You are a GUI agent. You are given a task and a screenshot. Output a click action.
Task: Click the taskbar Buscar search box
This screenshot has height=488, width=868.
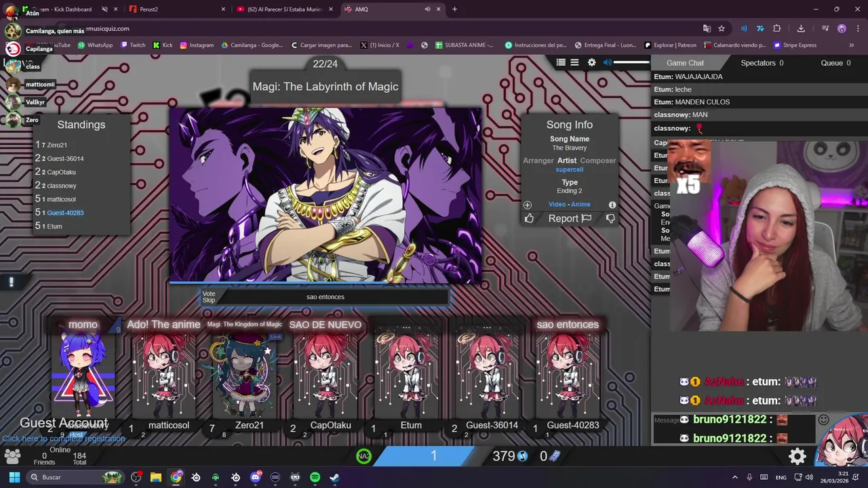point(76,477)
